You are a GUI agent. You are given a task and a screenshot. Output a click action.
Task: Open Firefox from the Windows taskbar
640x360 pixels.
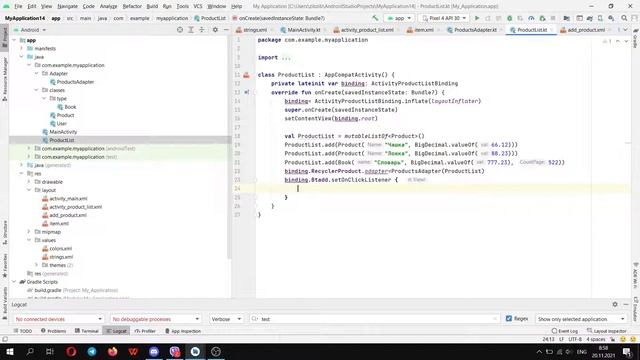click(x=113, y=351)
